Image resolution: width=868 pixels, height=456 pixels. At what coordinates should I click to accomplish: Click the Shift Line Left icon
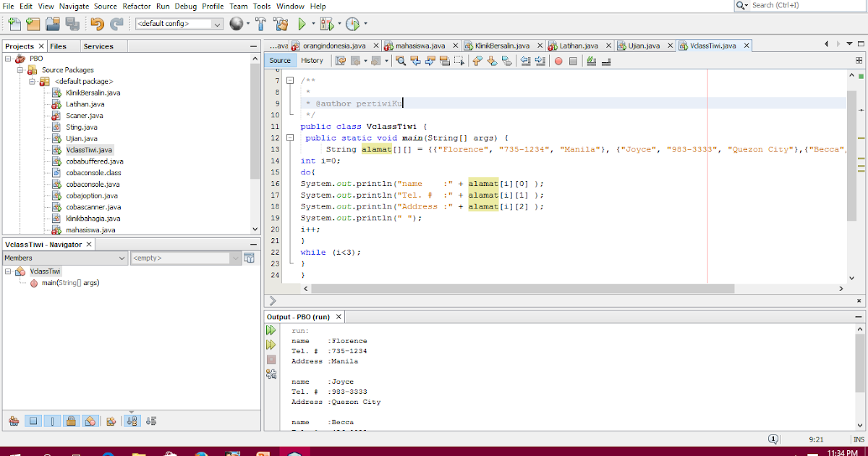(524, 61)
